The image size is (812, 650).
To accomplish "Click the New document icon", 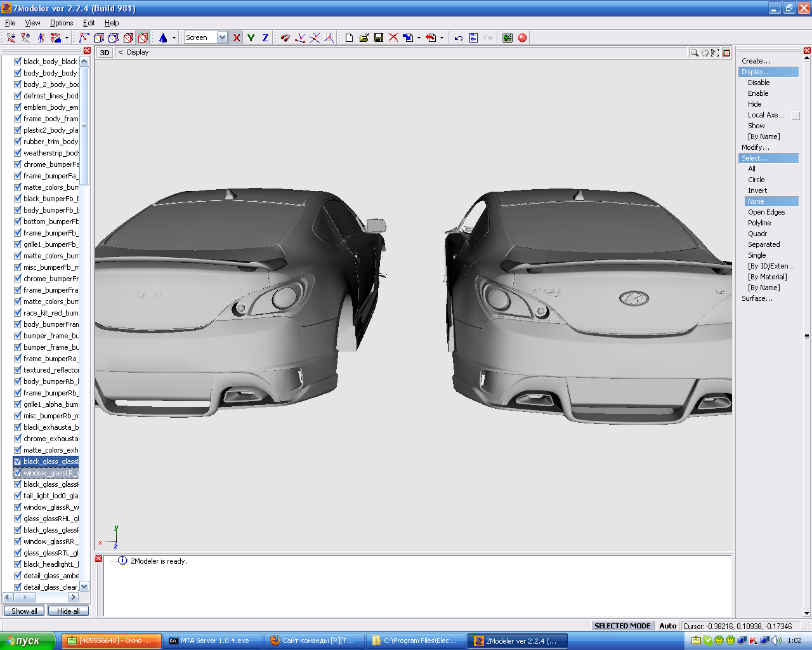I will pyautogui.click(x=349, y=38).
